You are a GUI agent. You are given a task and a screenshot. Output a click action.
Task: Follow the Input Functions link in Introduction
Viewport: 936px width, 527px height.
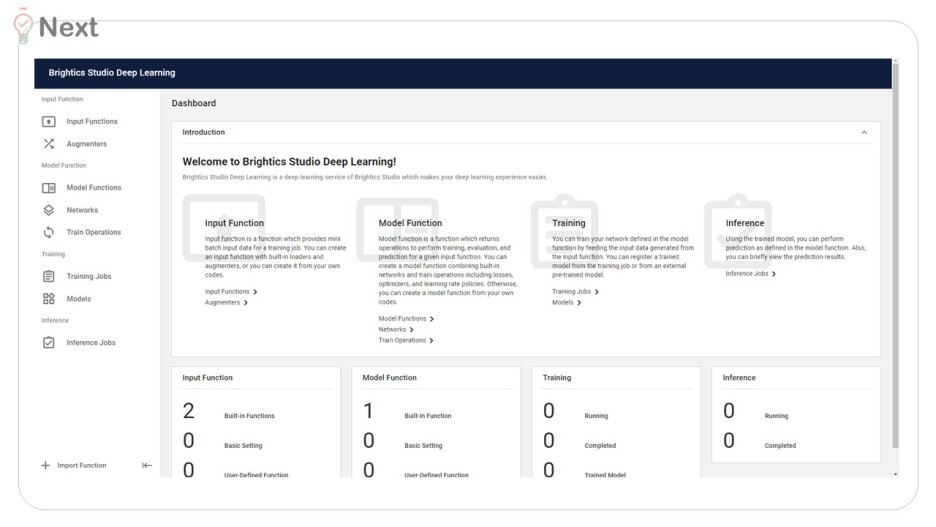[227, 292]
